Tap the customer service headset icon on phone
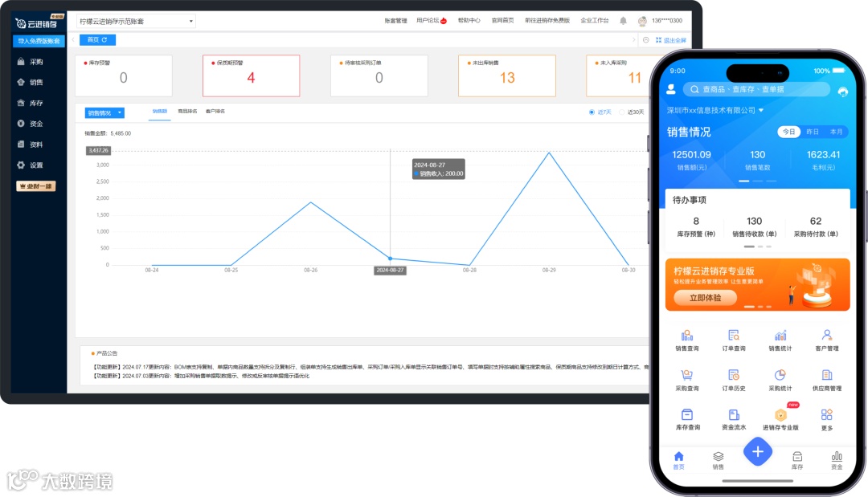Viewport: 868px width, 497px height. pyautogui.click(x=842, y=92)
